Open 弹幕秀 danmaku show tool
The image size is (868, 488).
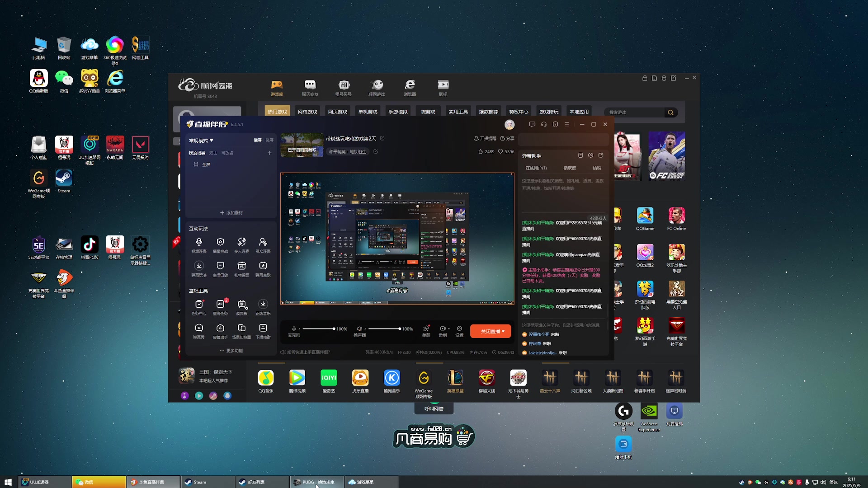pos(199,331)
